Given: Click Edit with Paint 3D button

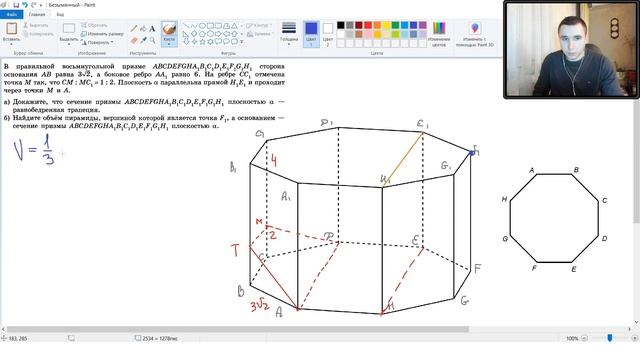Looking at the screenshot, I should pyautogui.click(x=475, y=34).
